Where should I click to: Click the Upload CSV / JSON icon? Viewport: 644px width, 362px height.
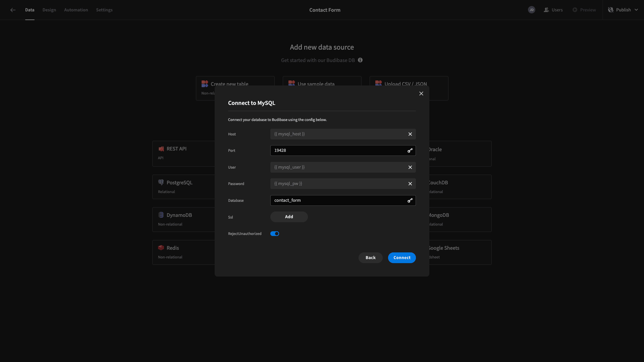[378, 83]
